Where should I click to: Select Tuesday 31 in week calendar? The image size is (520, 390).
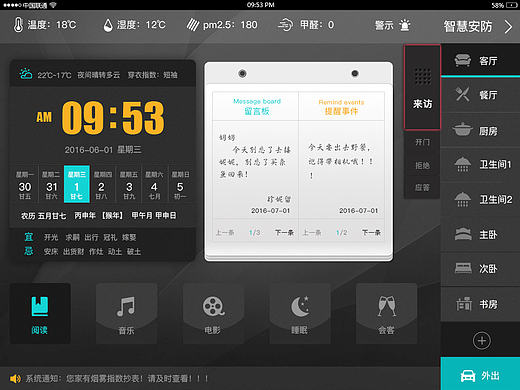point(51,184)
